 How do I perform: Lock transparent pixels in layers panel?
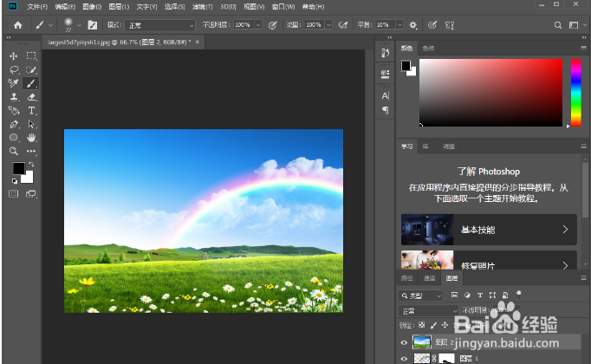[422, 325]
